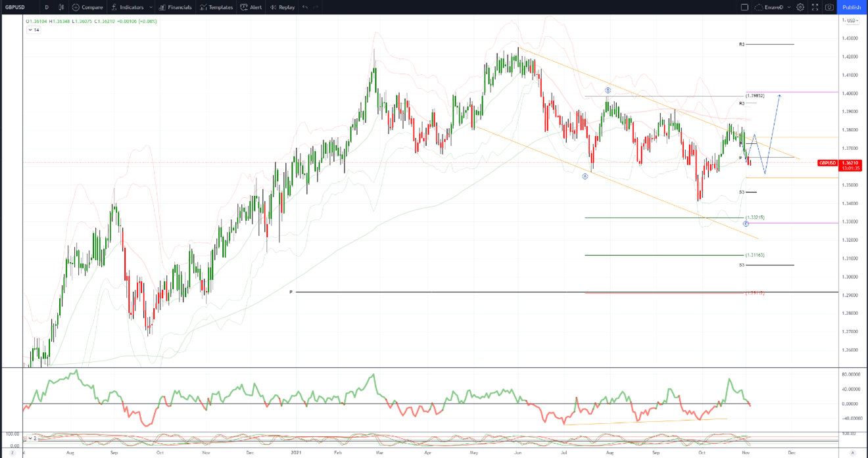868x458 pixels.
Task: Click the 2021 label on time axis
Action: pyautogui.click(x=295, y=453)
